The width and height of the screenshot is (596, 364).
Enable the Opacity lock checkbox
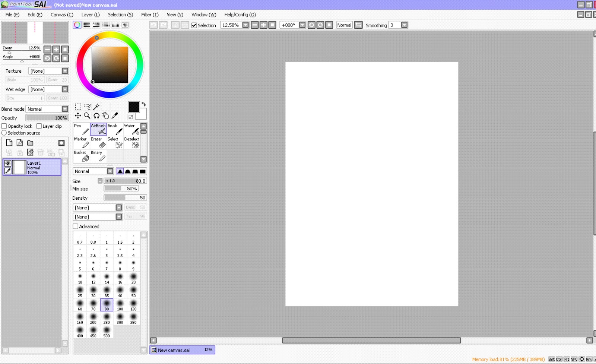(x=4, y=126)
